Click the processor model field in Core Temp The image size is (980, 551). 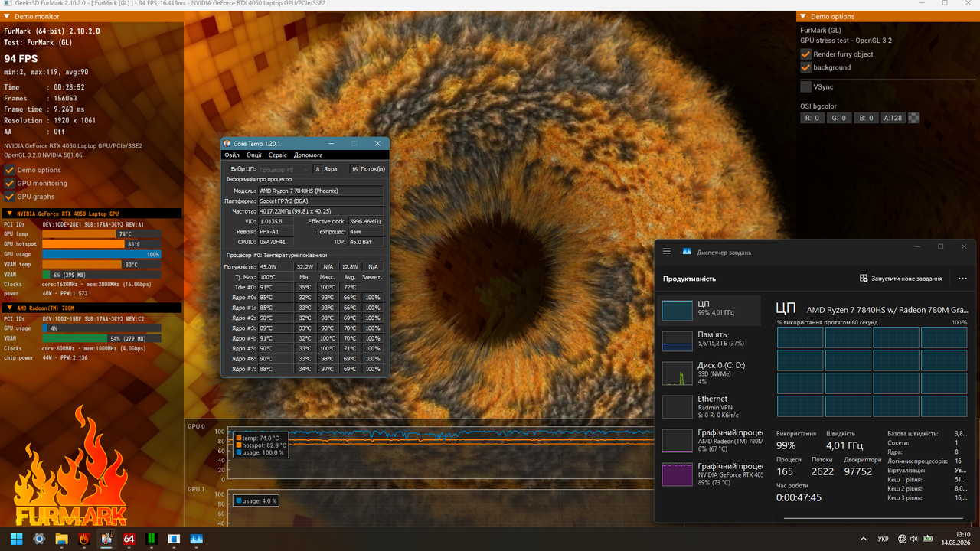320,191
